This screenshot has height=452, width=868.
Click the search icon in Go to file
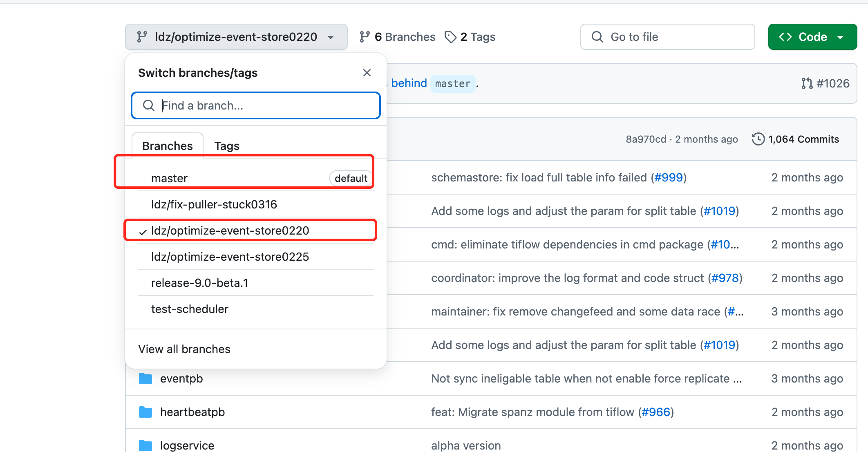click(x=597, y=37)
